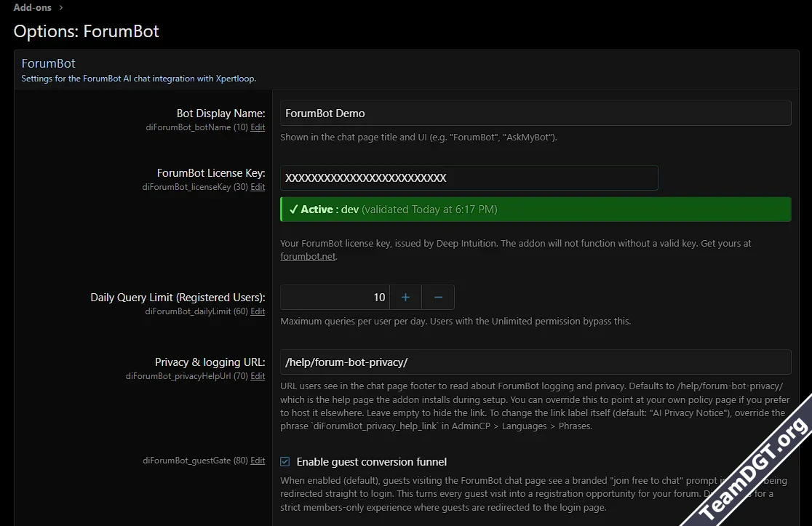Image resolution: width=812 pixels, height=526 pixels.
Task: Click the Xpertloop integration settings description
Action: pyautogui.click(x=139, y=78)
